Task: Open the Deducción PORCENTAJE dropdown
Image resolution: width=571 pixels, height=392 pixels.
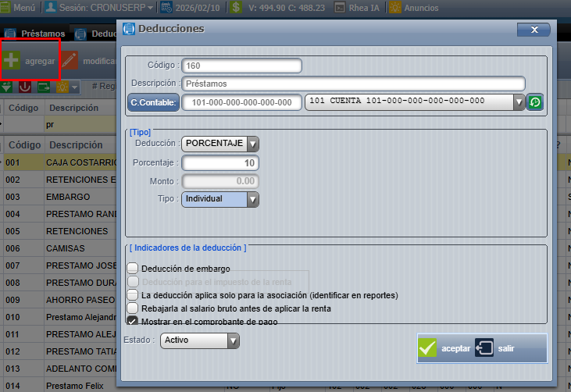Action: pyautogui.click(x=252, y=144)
